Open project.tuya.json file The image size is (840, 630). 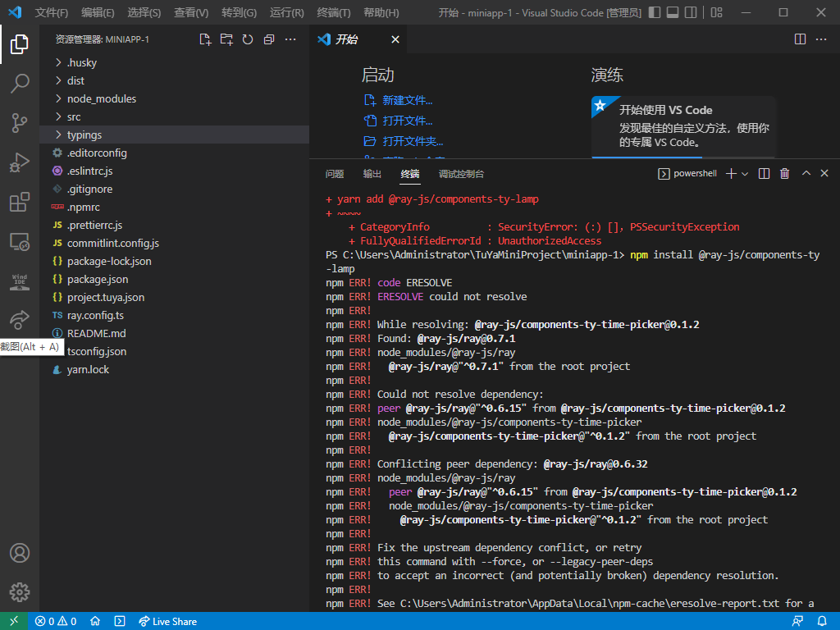174,297
